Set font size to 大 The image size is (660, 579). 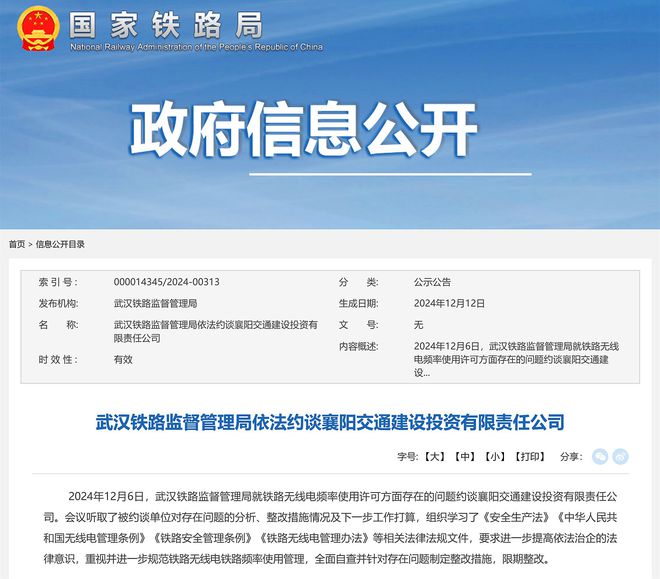tap(434, 457)
